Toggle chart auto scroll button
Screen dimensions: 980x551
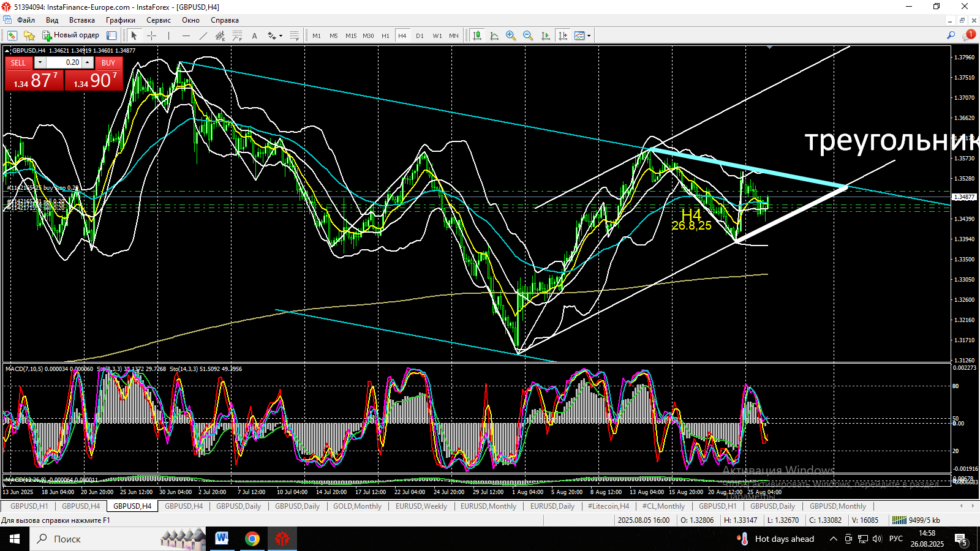(545, 36)
